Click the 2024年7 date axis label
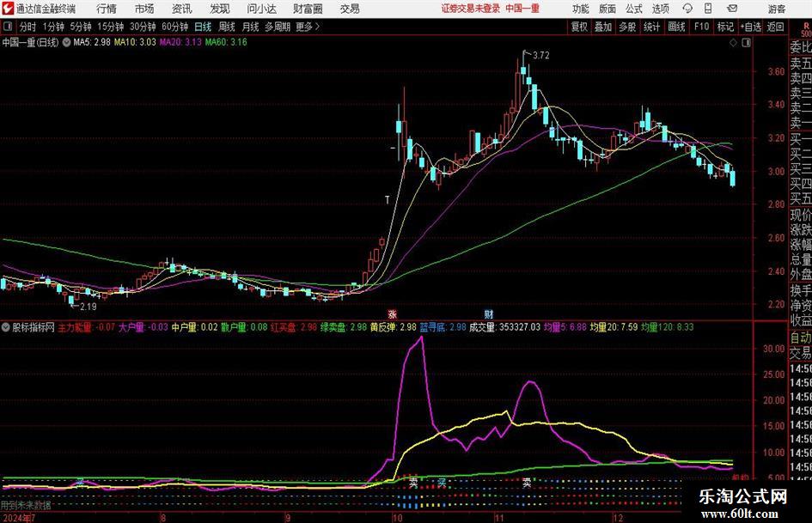This screenshot has height=523, width=812. 19,518
